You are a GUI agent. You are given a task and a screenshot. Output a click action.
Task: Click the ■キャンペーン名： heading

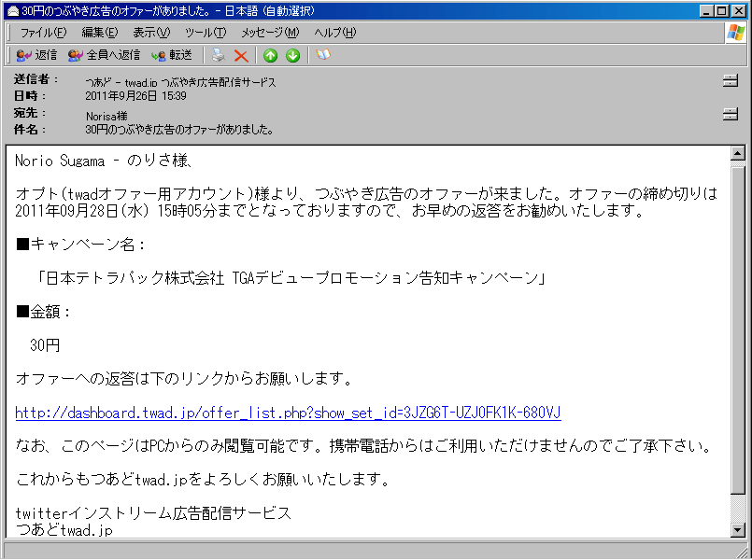pos(80,245)
